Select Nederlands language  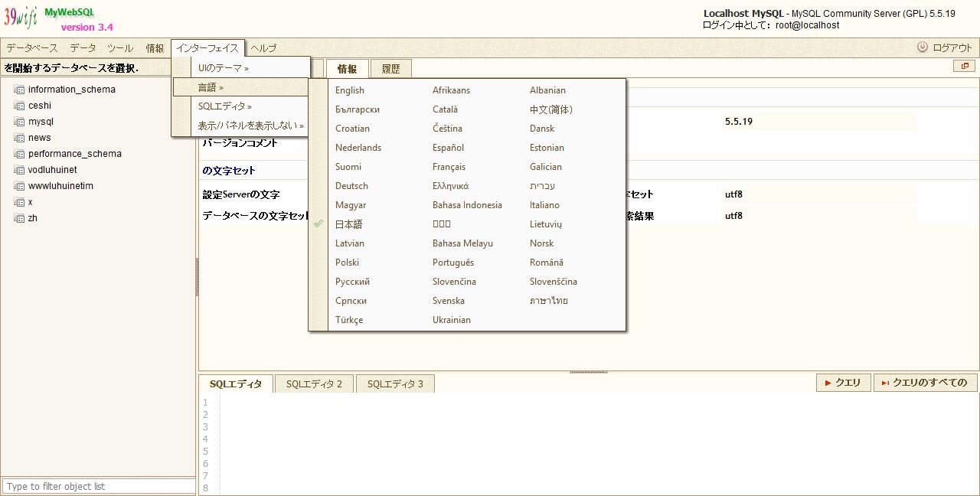[x=358, y=148]
